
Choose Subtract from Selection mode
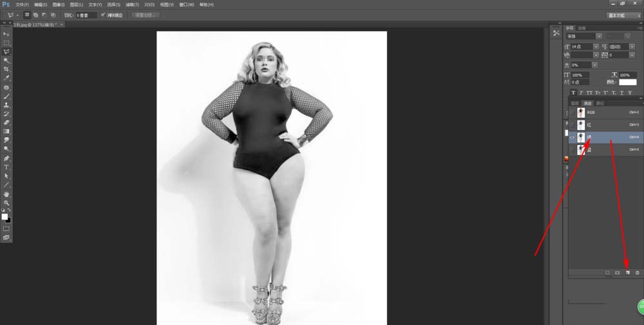(44, 15)
